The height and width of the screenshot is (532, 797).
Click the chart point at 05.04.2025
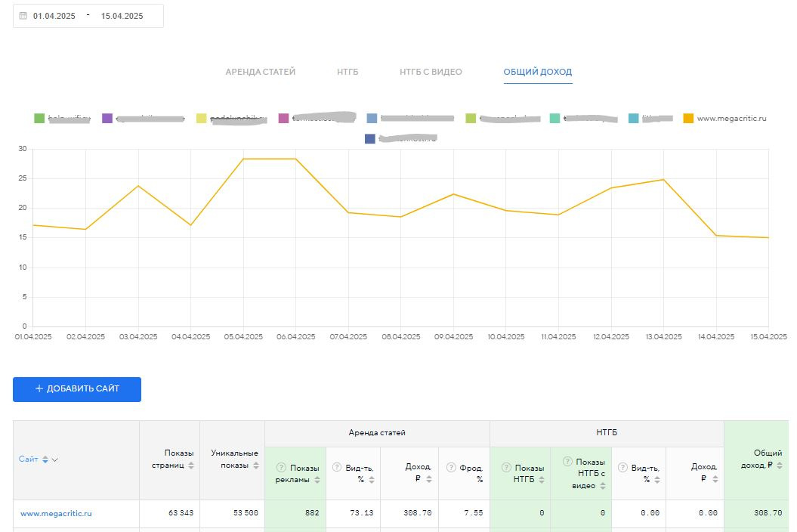point(243,159)
